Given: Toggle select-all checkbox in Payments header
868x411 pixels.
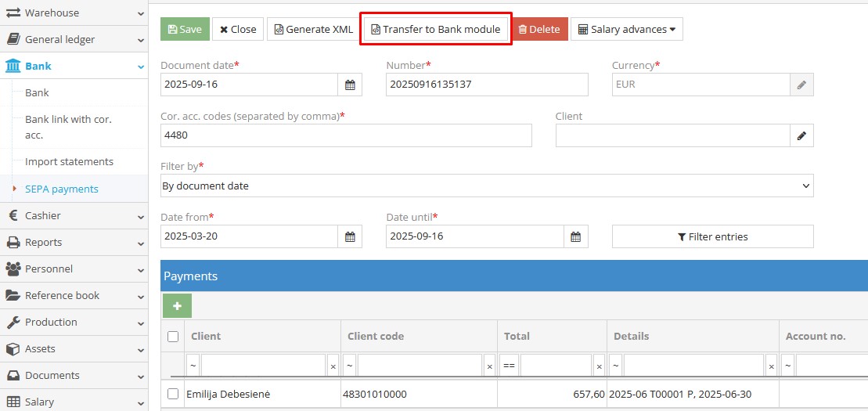Looking at the screenshot, I should point(173,337).
